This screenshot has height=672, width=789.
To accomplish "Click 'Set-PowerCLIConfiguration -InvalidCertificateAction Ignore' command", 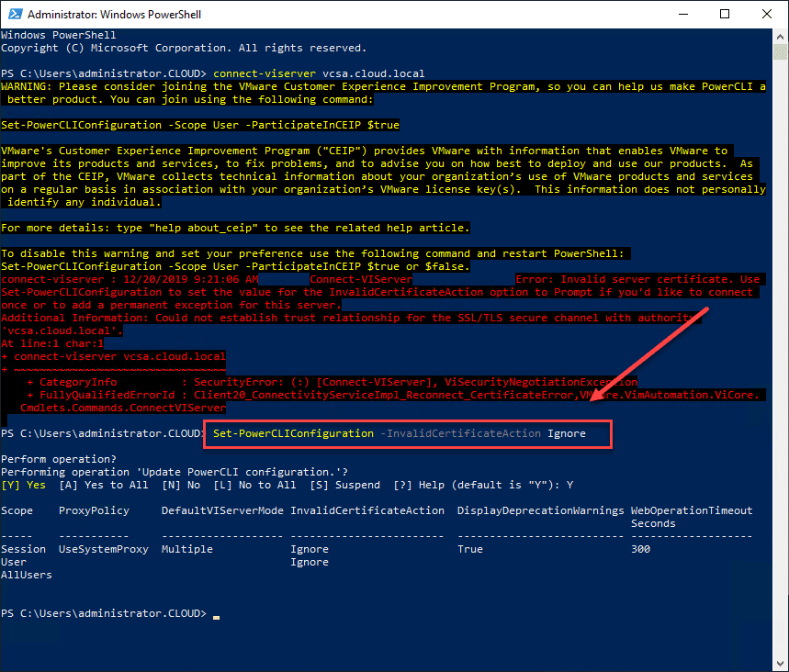I will pyautogui.click(x=399, y=433).
